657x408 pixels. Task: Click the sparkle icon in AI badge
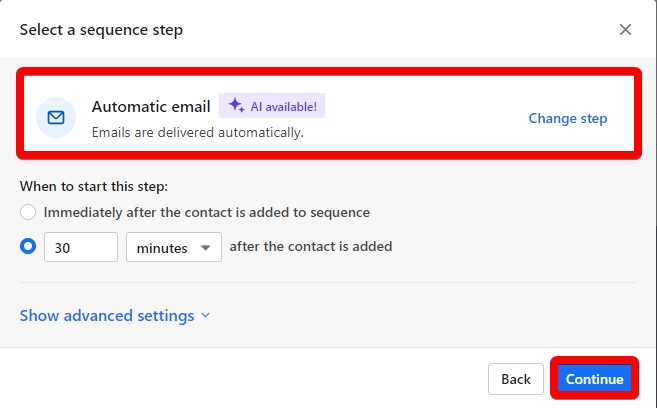point(236,105)
